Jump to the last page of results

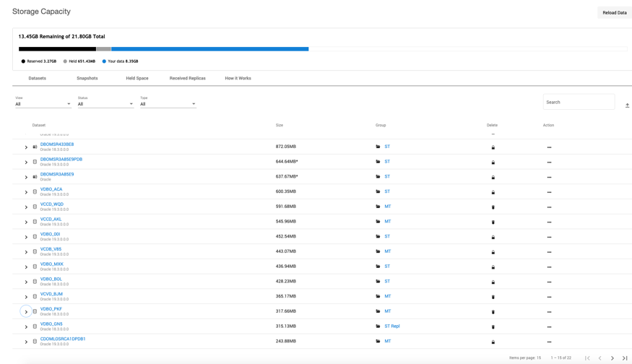point(625,358)
